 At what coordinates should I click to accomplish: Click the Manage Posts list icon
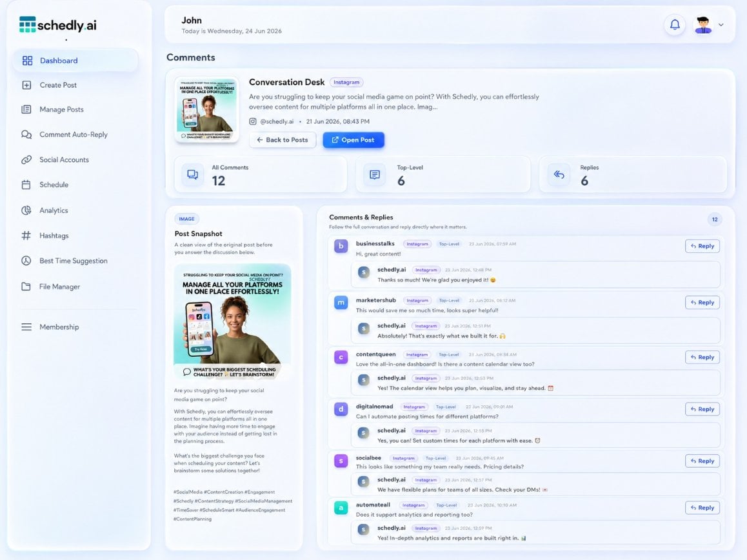point(26,109)
